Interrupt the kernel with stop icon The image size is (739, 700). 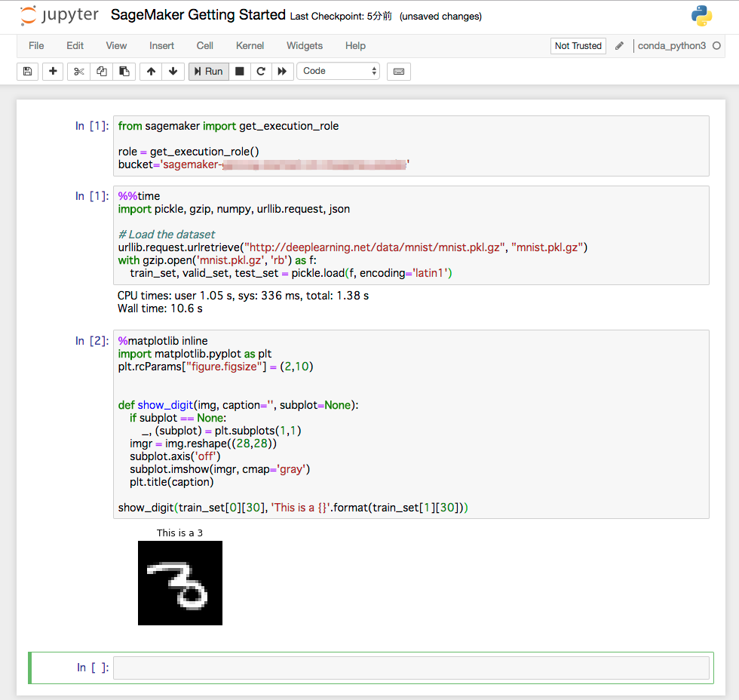pos(240,71)
